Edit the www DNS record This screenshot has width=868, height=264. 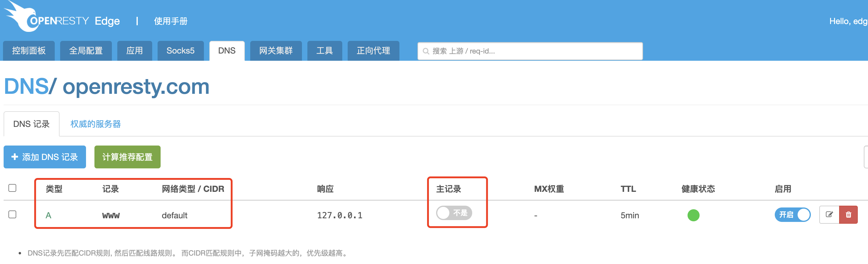tap(829, 215)
